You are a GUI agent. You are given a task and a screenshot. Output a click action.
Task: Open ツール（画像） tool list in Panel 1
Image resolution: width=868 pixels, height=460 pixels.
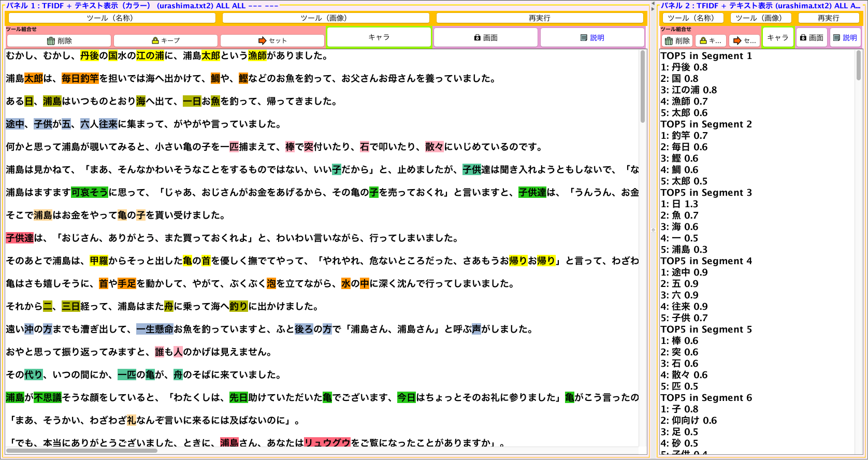(326, 18)
